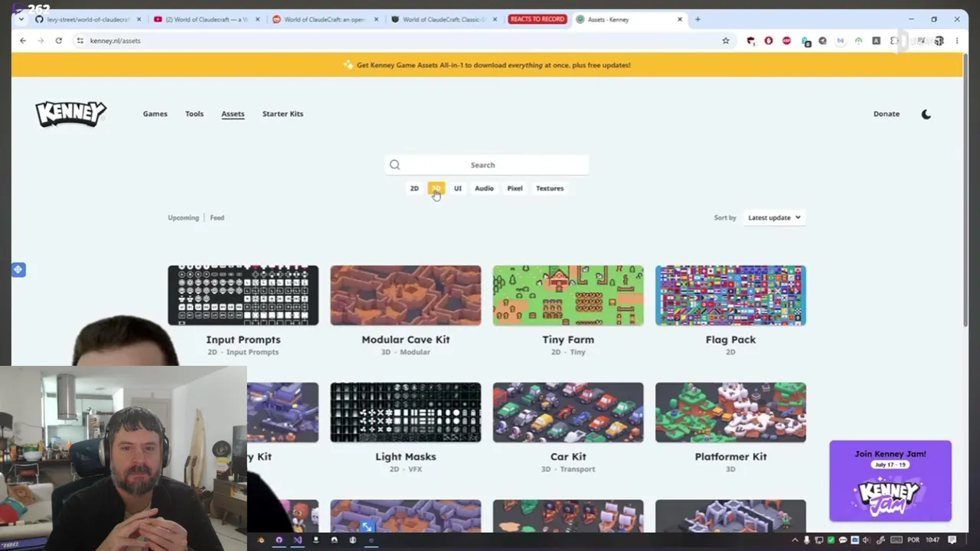
Task: Open the Car Kit thumbnail
Action: coord(568,412)
